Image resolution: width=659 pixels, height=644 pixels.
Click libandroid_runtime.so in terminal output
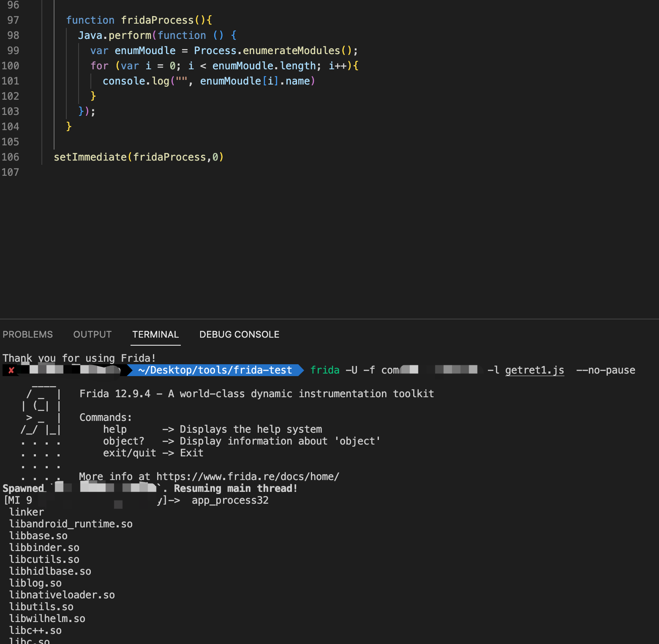point(71,524)
